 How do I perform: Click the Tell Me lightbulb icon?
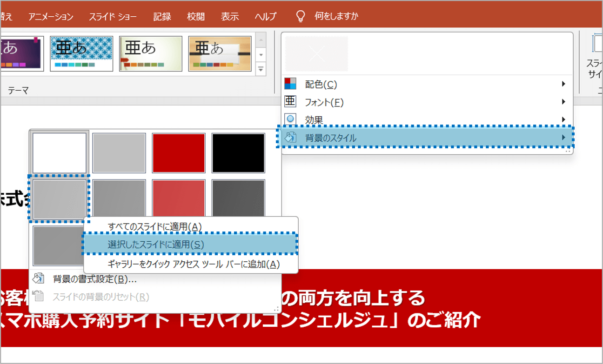click(x=300, y=15)
